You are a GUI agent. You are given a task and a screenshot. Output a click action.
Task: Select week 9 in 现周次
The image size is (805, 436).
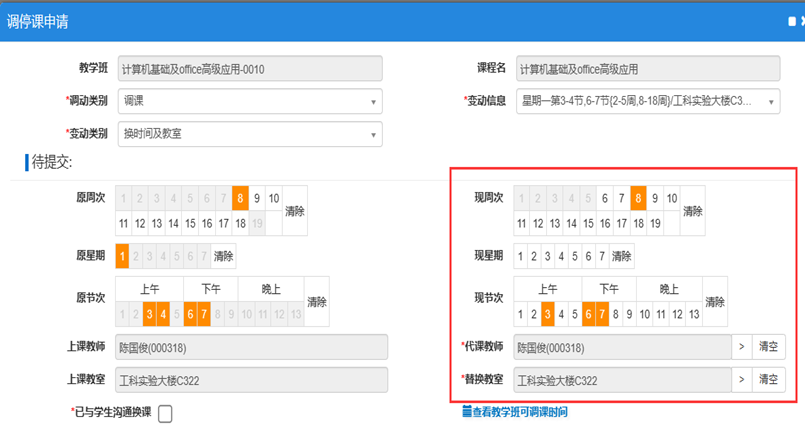(655, 198)
